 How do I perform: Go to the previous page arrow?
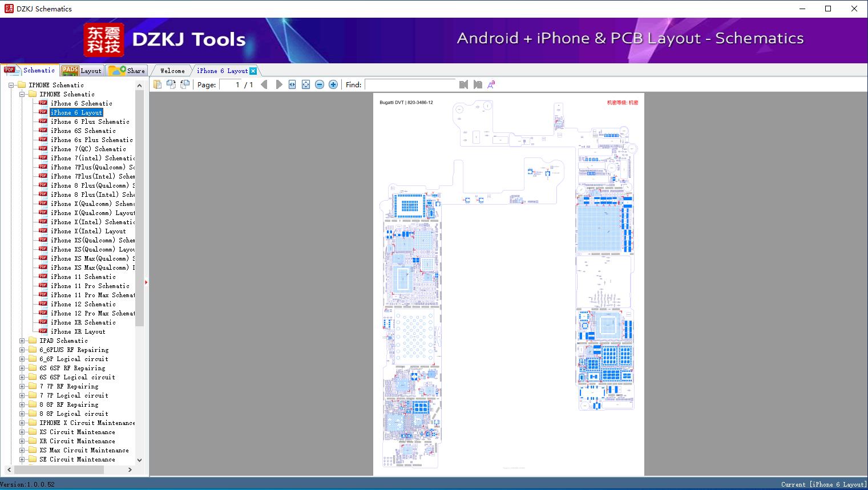click(264, 84)
